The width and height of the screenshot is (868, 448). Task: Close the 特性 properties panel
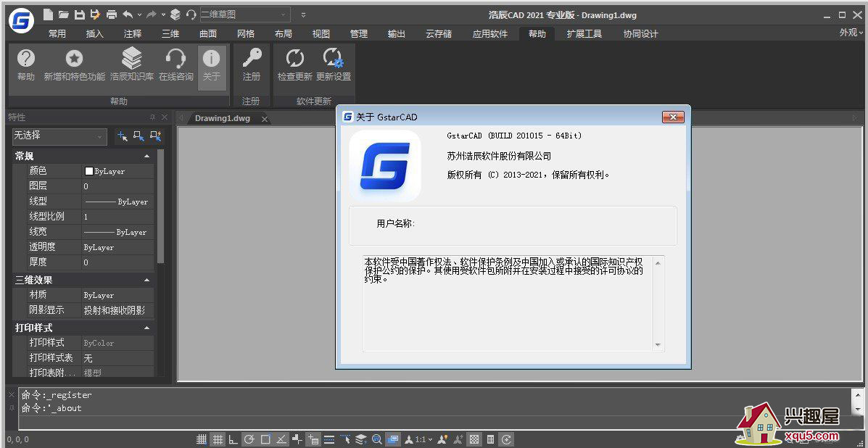(165, 117)
